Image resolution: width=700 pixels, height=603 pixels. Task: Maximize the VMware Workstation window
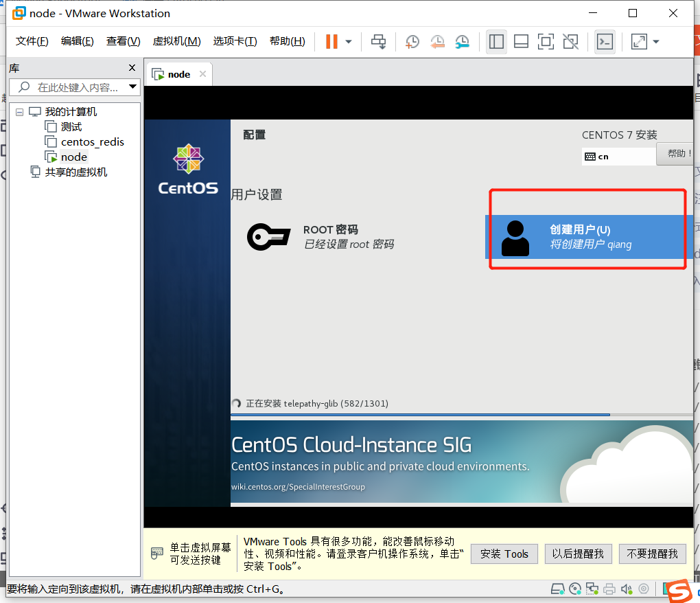pos(633,14)
